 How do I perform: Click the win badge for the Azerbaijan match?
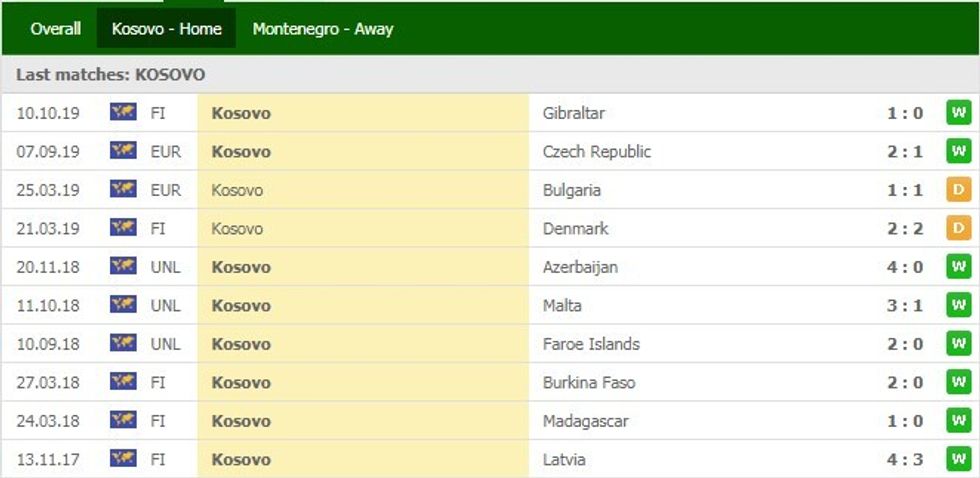(958, 267)
